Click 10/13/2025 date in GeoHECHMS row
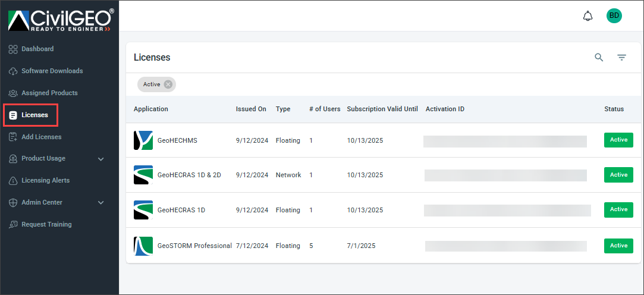The height and width of the screenshot is (295, 644). coord(365,140)
